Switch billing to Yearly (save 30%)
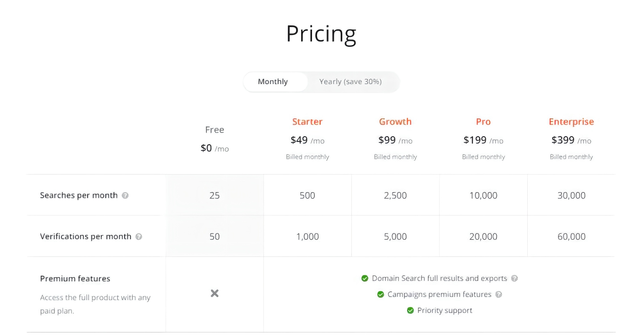This screenshot has width=644, height=336. 350,82
